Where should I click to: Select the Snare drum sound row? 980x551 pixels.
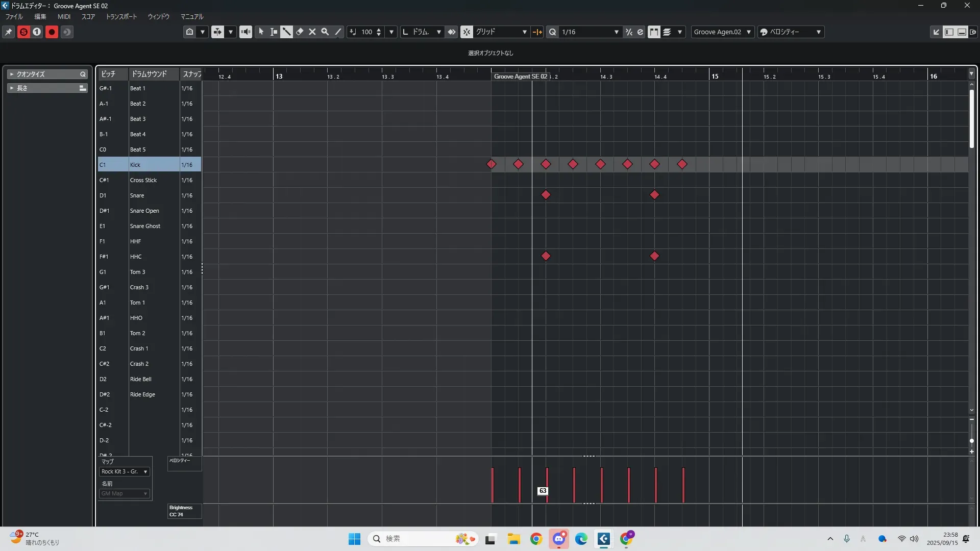tap(137, 195)
